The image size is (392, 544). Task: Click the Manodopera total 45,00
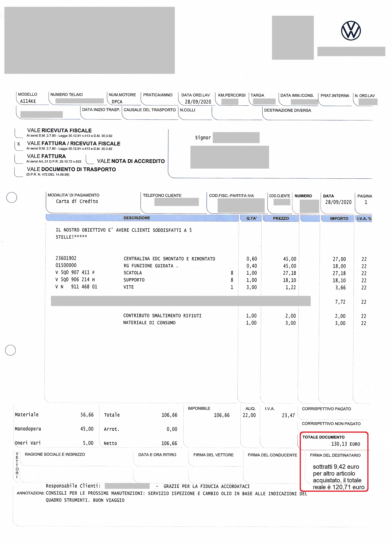click(x=87, y=429)
